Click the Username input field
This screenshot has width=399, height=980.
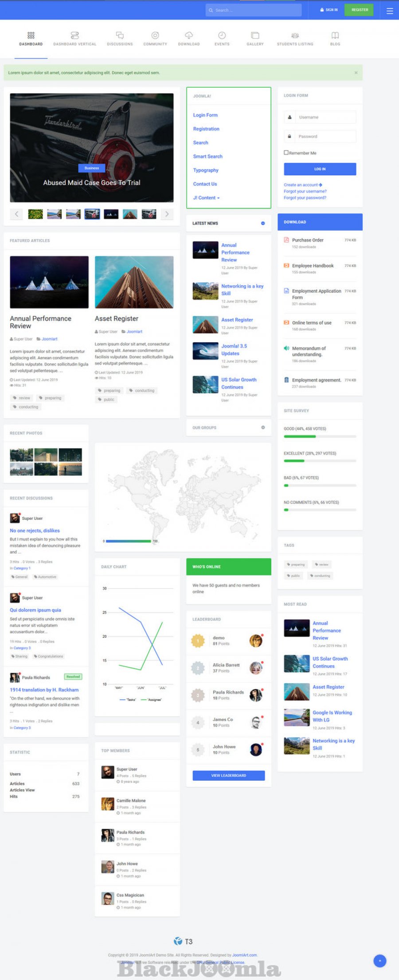point(326,117)
